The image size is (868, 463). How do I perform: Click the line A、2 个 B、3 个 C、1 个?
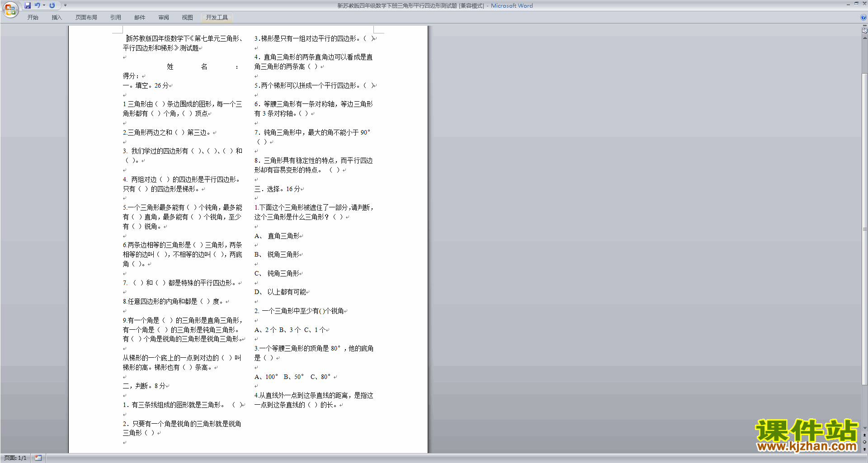pos(290,330)
